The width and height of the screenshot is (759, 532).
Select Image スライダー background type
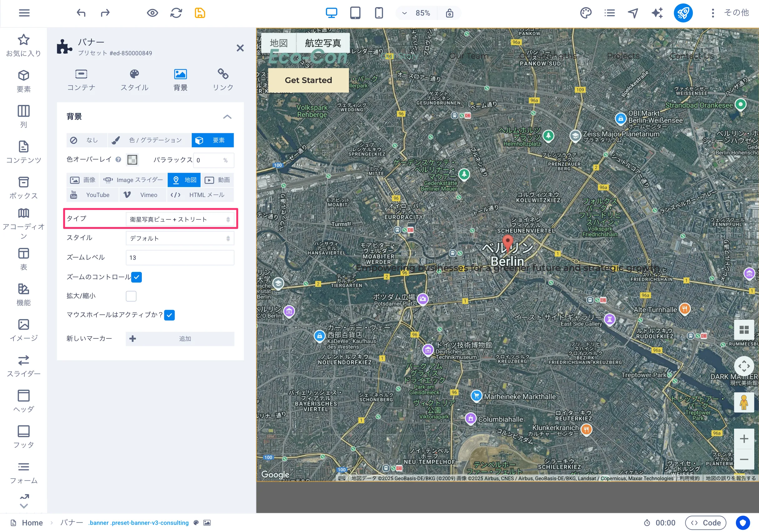click(133, 180)
